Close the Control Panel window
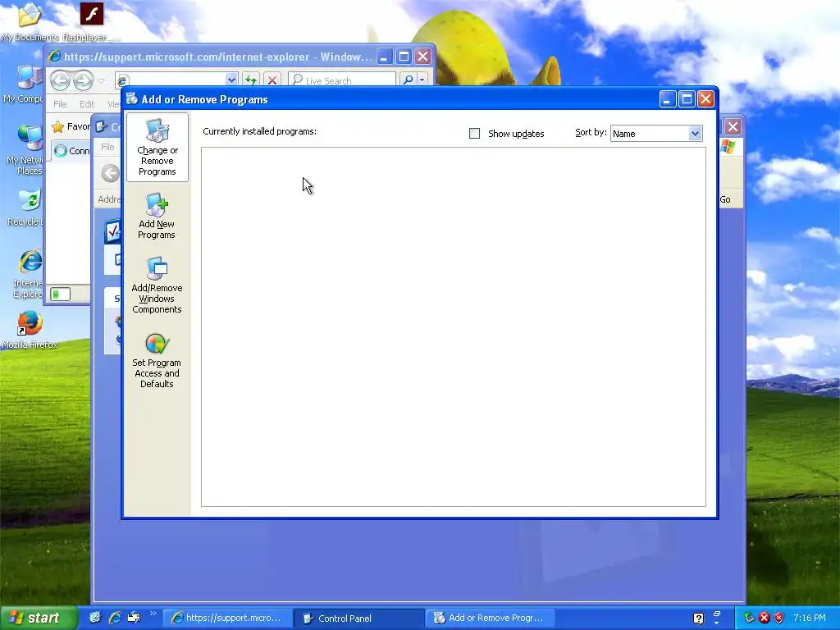Screen dimensions: 840x630 (x=733, y=127)
